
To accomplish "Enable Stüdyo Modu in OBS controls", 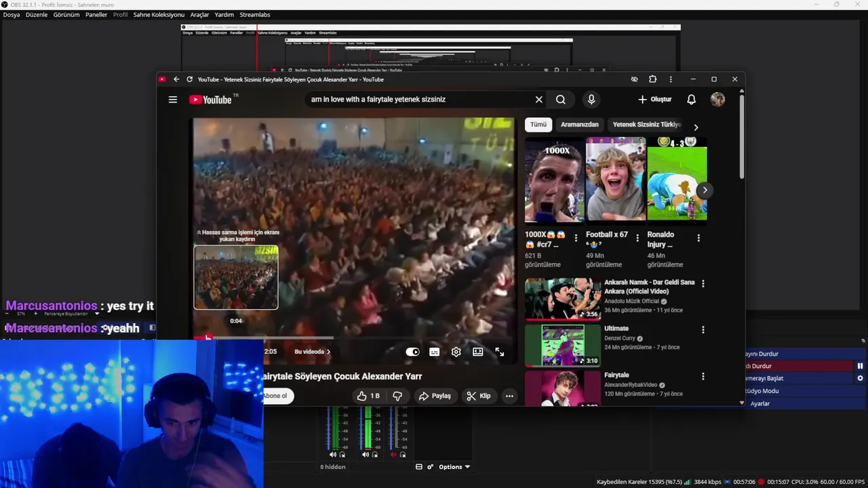I will tap(805, 391).
